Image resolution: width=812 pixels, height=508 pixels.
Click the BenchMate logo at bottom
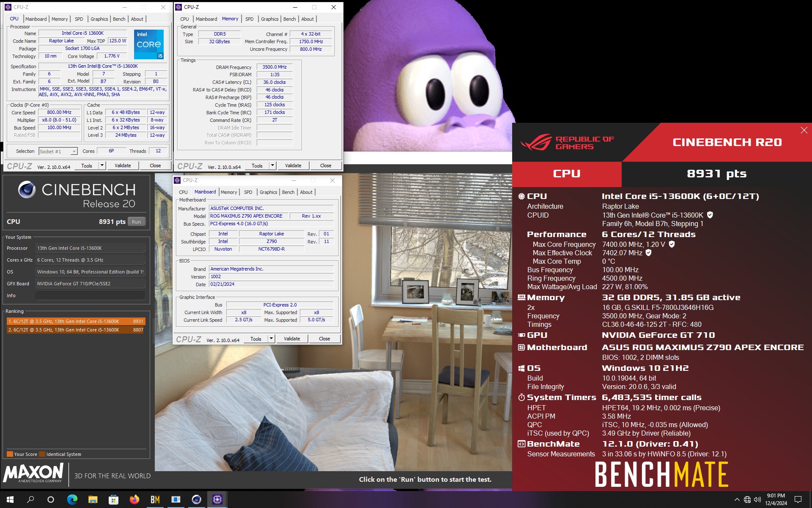pyautogui.click(x=661, y=474)
